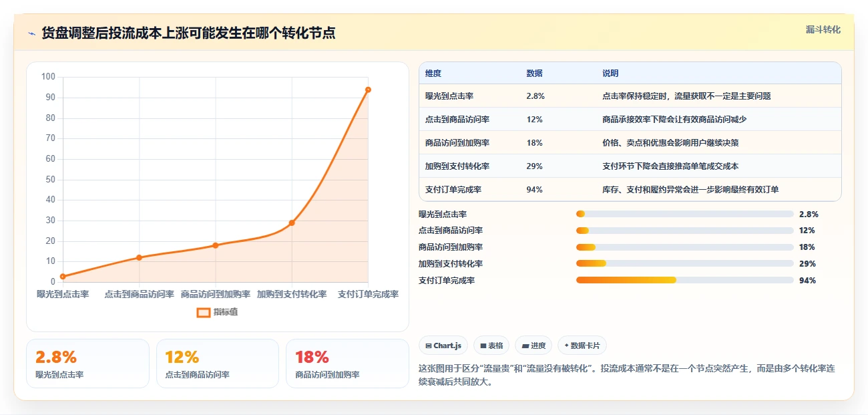The image size is (868, 415).
Task: Click the lightning icon beside the title
Action: pos(32,33)
